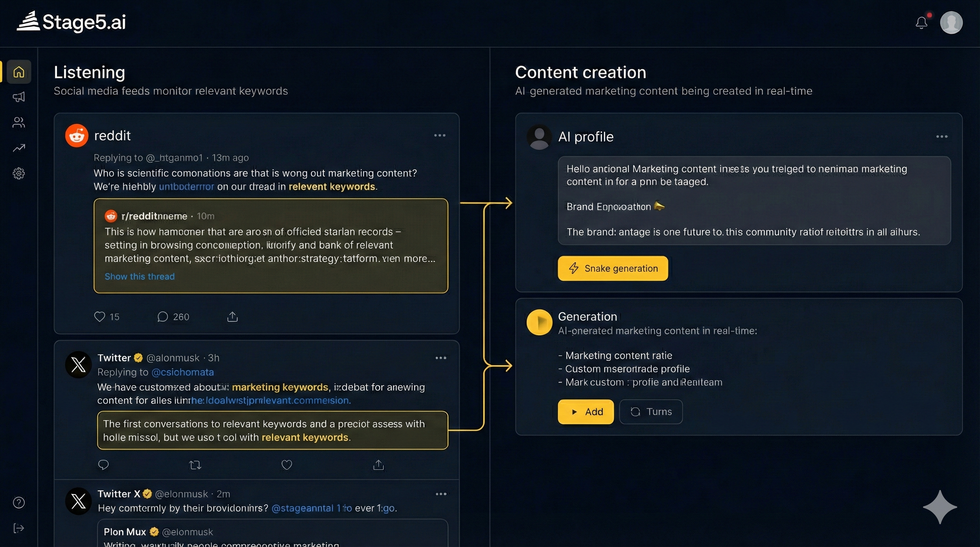
Task: Click the notification bell icon
Action: pyautogui.click(x=921, y=23)
